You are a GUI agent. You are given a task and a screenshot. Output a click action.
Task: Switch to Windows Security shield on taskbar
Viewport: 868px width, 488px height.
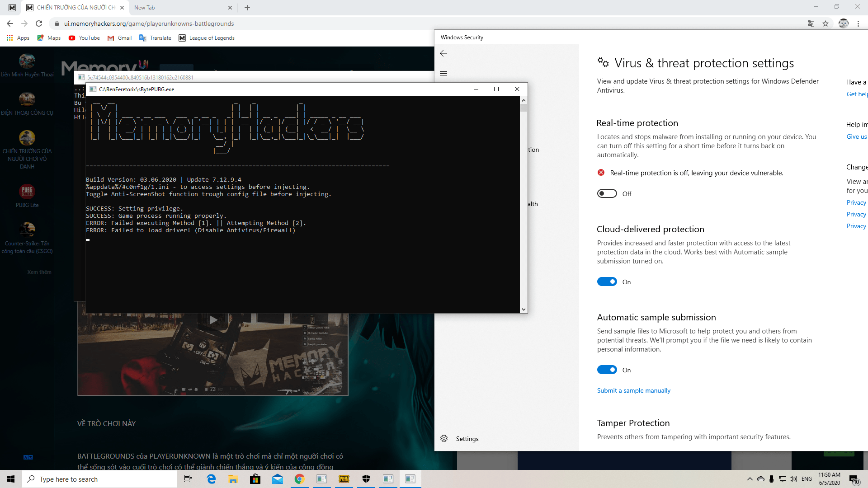coord(366,479)
